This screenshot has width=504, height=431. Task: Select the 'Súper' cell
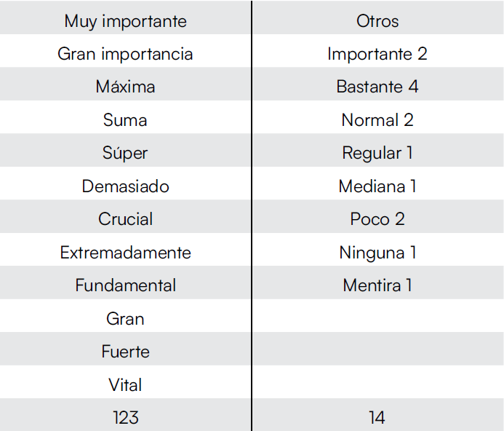pyautogui.click(x=125, y=153)
